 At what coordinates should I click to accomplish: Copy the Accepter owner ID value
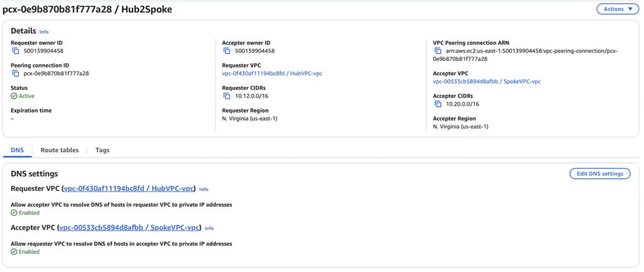(227, 51)
